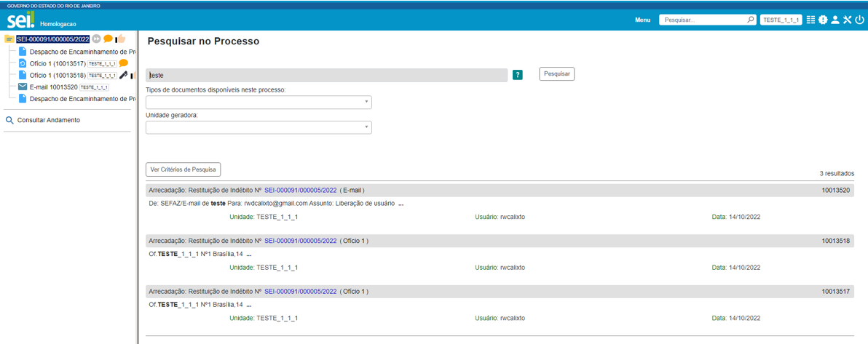Select E-mail 10013520 in the process tree

point(53,87)
